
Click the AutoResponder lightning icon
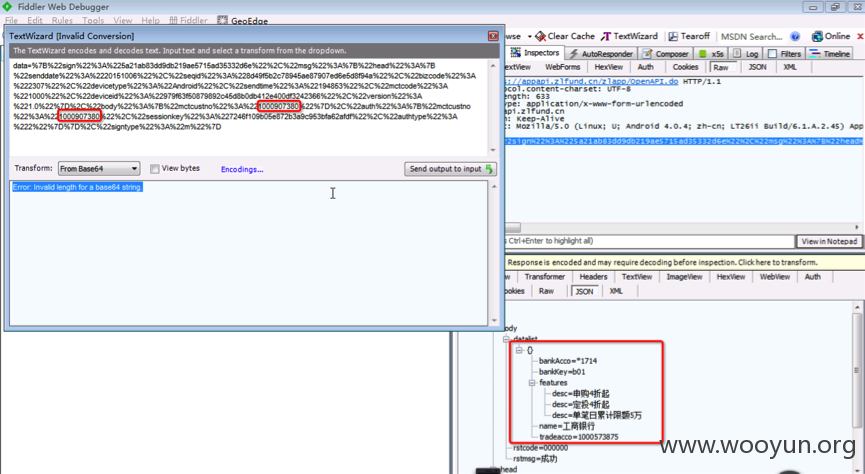coord(574,54)
